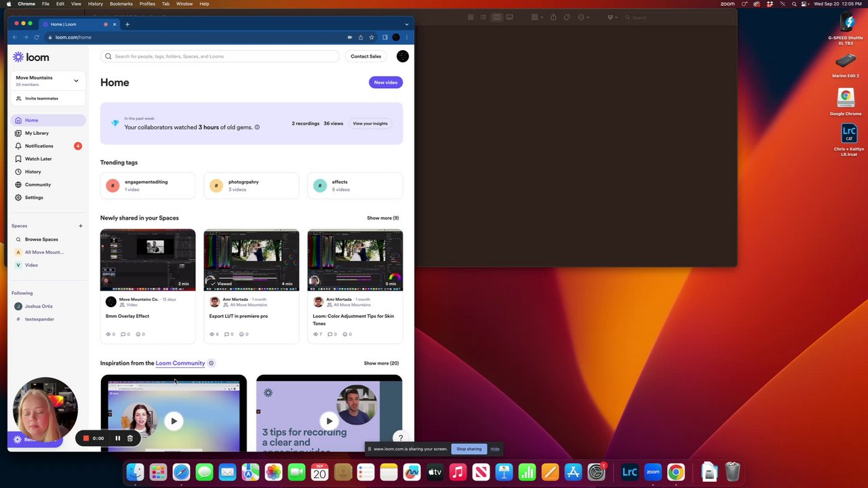This screenshot has width=868, height=488.
Task: Open My Library in sidebar
Action: click(x=47, y=133)
